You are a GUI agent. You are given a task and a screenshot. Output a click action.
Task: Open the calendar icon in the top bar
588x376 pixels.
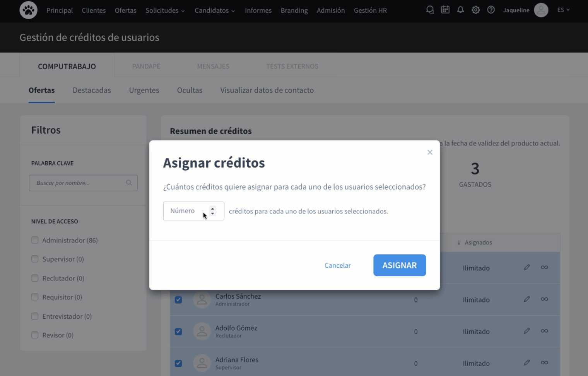click(445, 10)
